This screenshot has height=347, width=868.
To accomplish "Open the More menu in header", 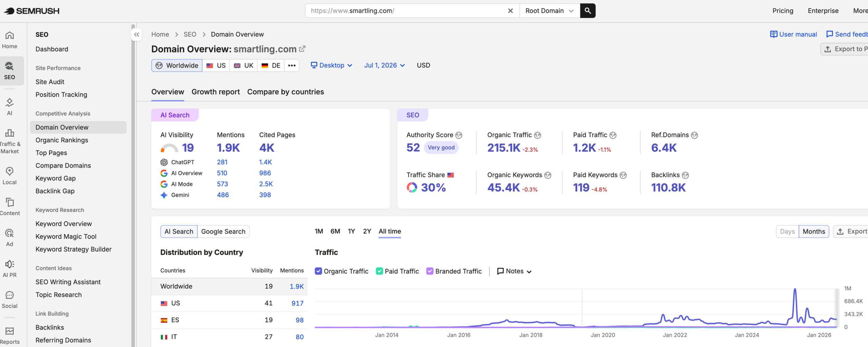I will (x=860, y=11).
